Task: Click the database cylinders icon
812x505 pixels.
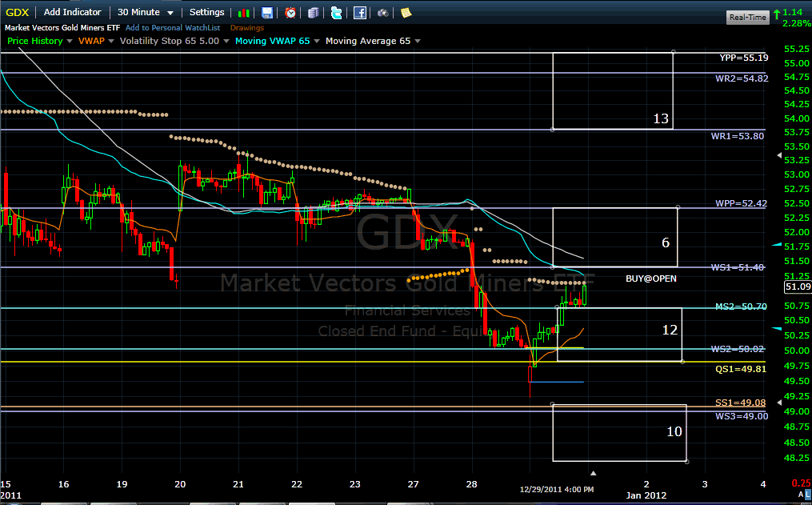Action: 314,13
